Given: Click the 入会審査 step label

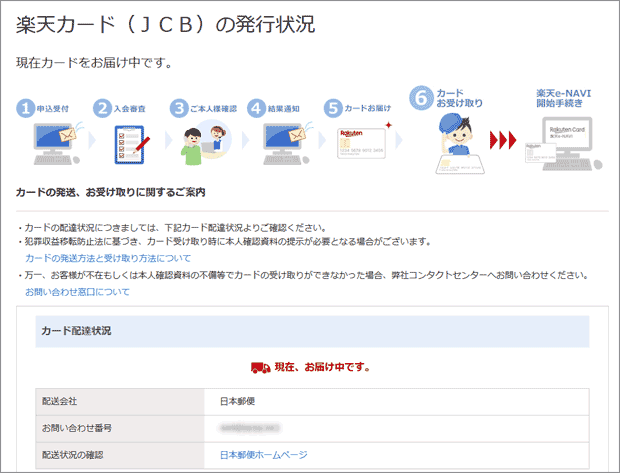Looking at the screenshot, I should point(130,108).
